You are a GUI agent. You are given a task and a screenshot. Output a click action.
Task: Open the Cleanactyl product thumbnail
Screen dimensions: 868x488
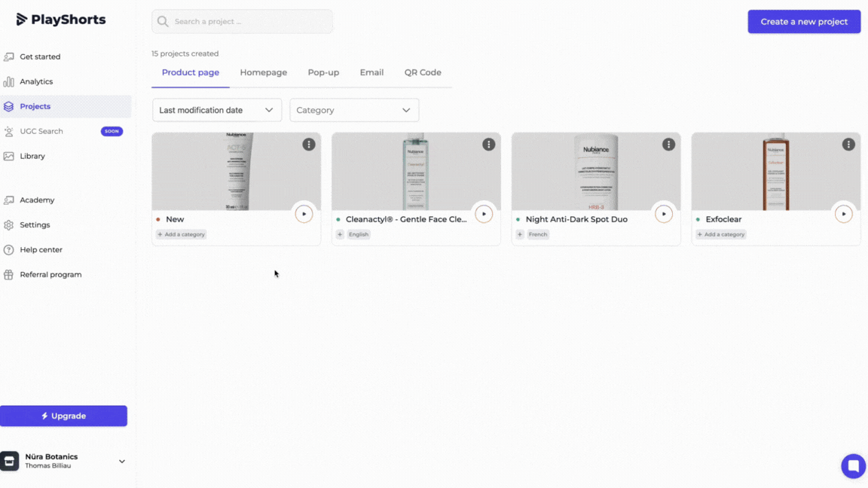click(x=416, y=171)
